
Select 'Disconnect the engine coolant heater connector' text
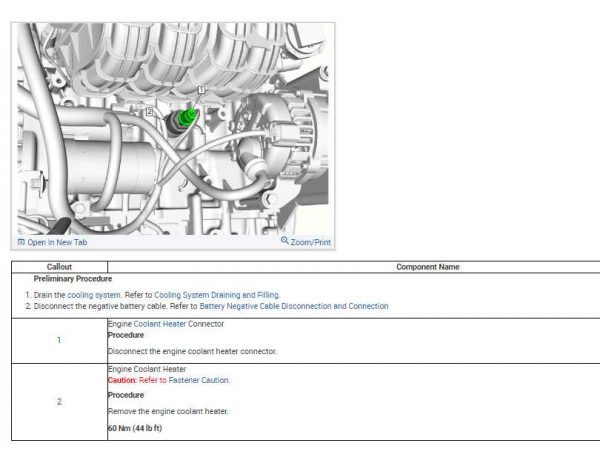(x=192, y=351)
